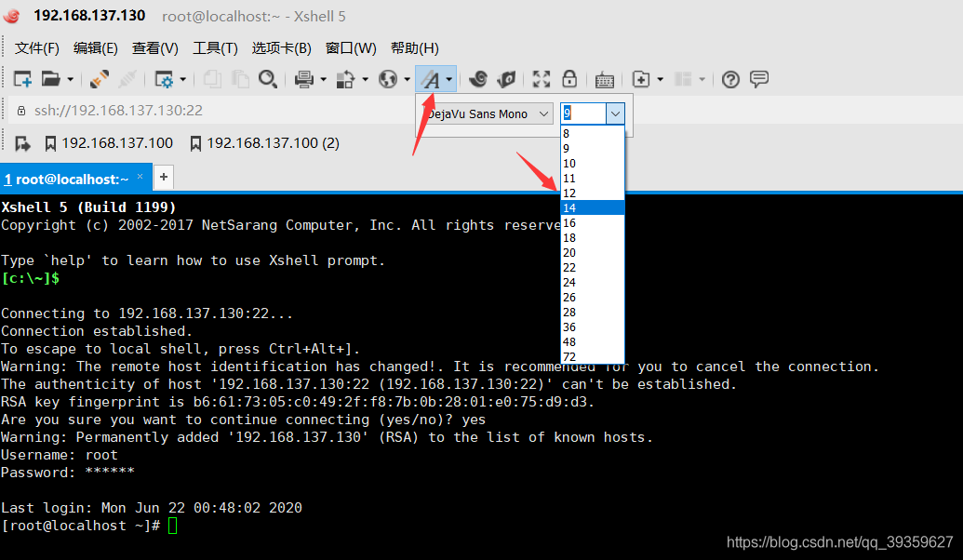The height and width of the screenshot is (560, 963).
Task: Open the 帮助(H) menu
Action: pyautogui.click(x=415, y=47)
